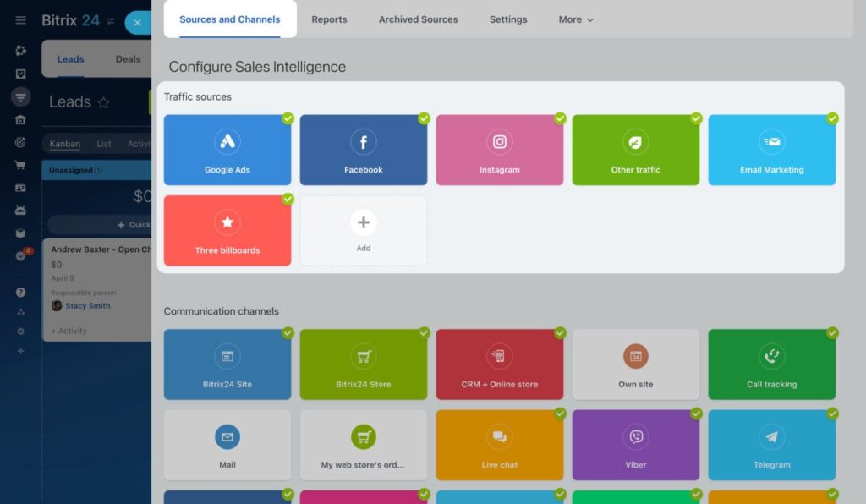Click the Telegram channel icon

pyautogui.click(x=771, y=438)
